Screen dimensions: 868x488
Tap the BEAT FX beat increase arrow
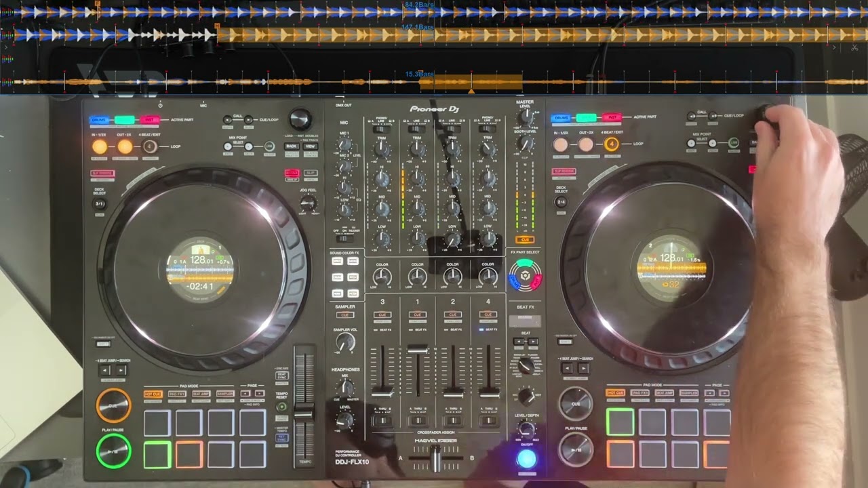click(x=532, y=343)
